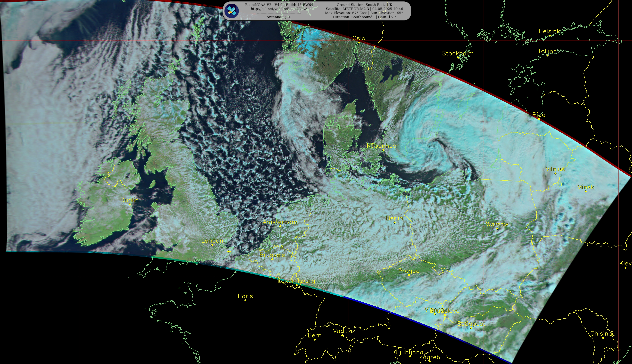632x364 pixels.
Task: Click the Warsaw city label
Action: tap(497, 224)
